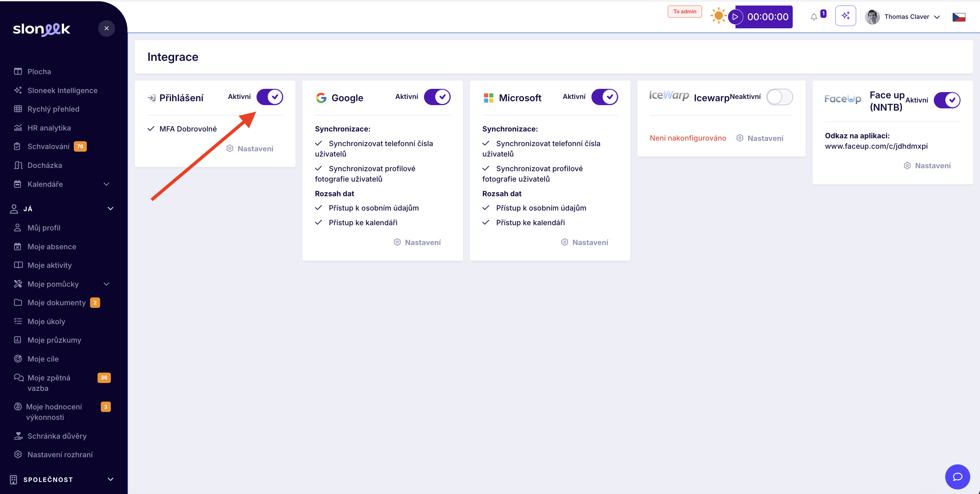Collapse the JÁ section chevron

coord(111,208)
